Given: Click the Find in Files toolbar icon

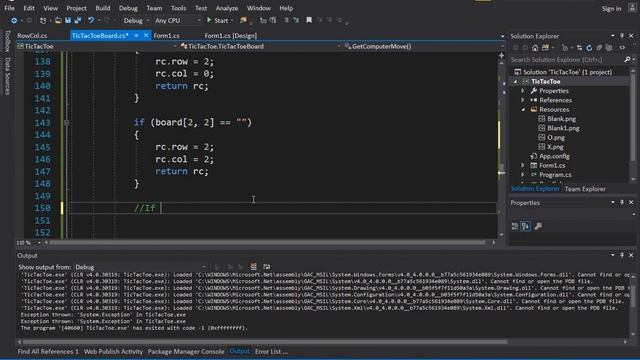Looking at the screenshot, I should click(243, 20).
